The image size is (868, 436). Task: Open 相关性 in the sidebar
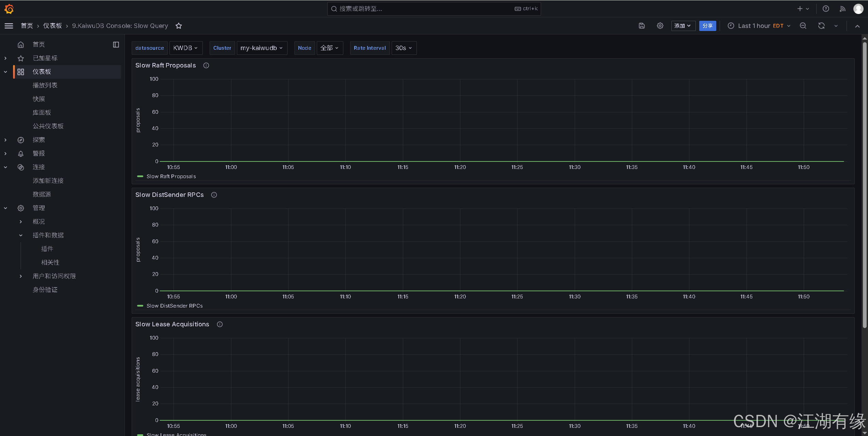point(50,263)
